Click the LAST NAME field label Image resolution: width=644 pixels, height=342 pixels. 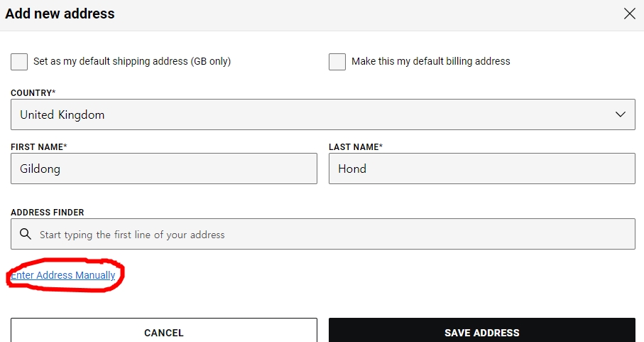tap(356, 146)
